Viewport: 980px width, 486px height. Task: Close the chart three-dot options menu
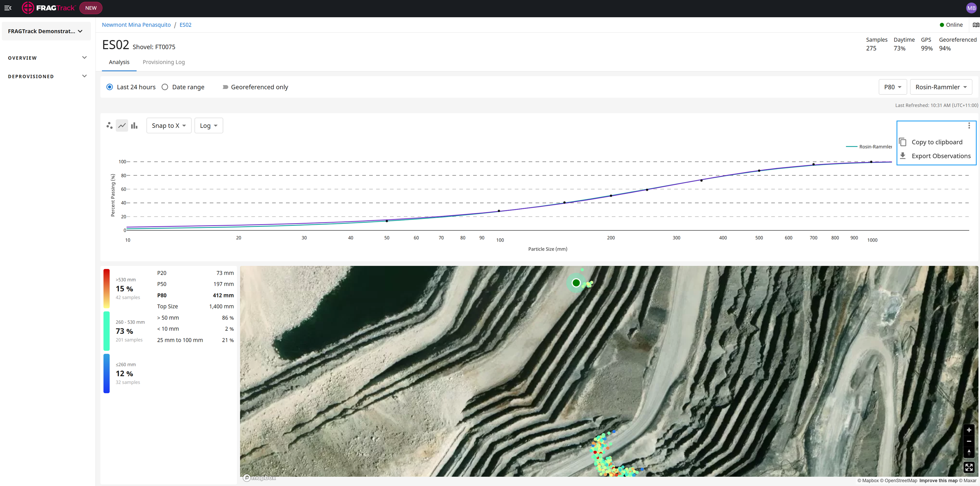pos(969,126)
